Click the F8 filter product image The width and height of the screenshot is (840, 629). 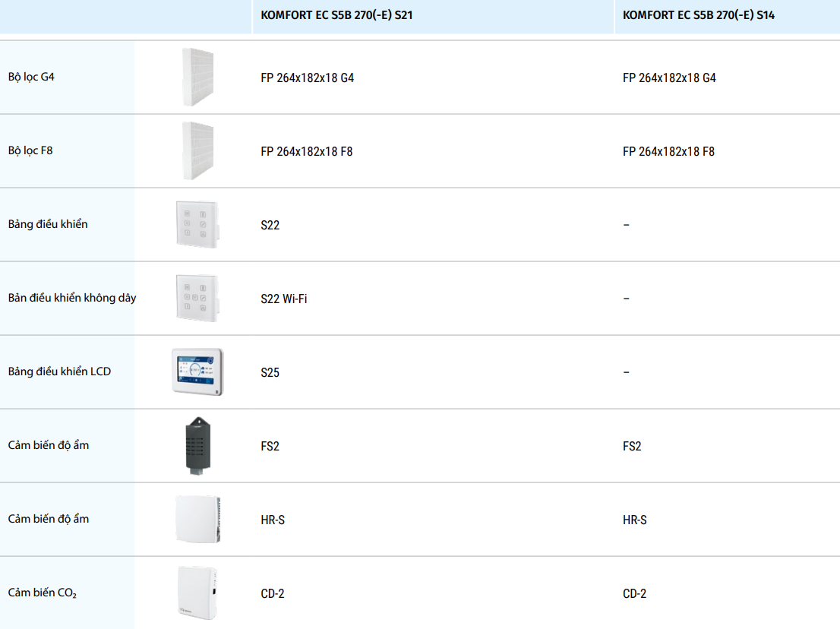pyautogui.click(x=197, y=151)
